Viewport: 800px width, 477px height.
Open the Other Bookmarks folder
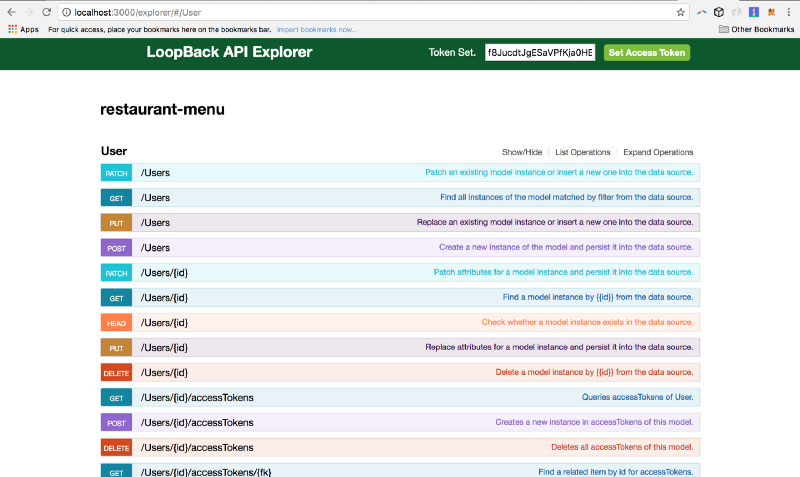click(756, 30)
